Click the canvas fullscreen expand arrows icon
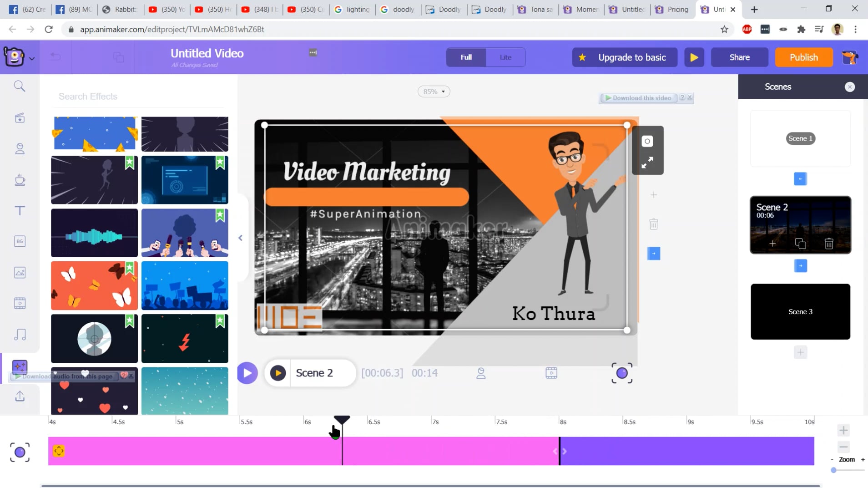This screenshot has width=868, height=488. click(647, 163)
